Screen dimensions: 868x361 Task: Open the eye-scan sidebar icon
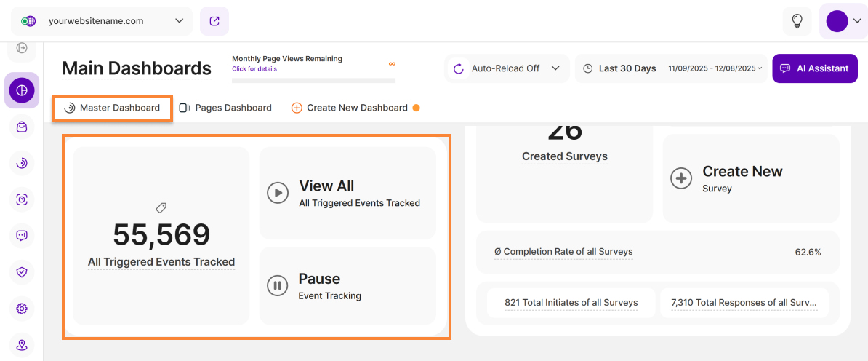(x=22, y=199)
